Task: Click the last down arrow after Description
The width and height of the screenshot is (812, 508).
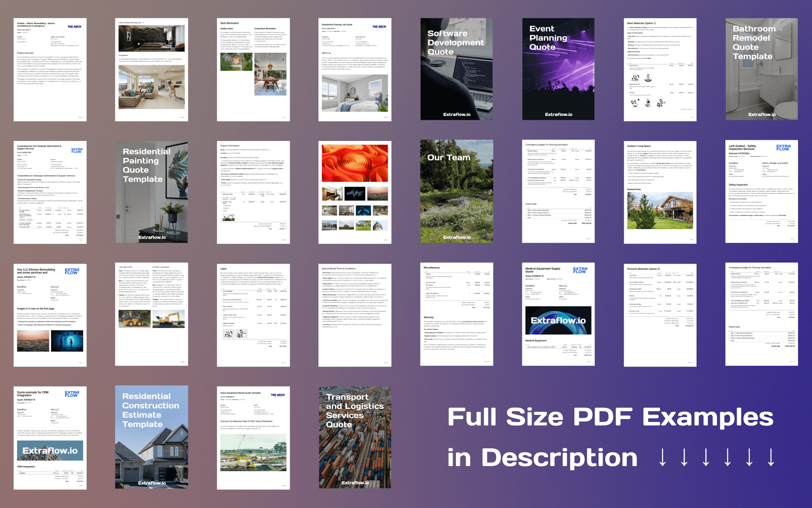Action: [x=771, y=458]
